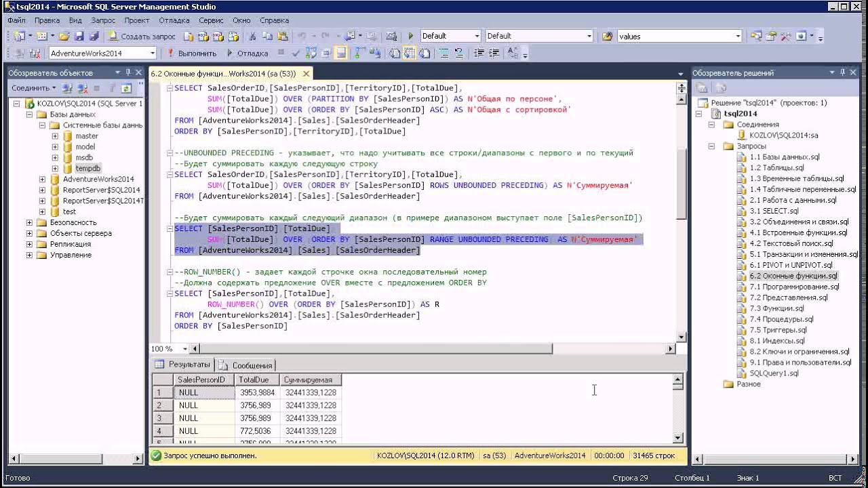Switch to the Сообщения results tab
This screenshot has height=488, width=868.
[x=245, y=365]
